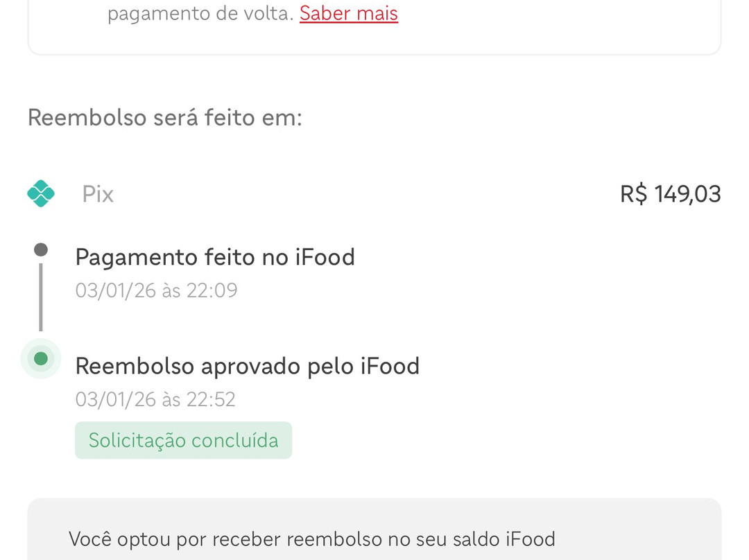
Task: Tap the grey dot for the payment step
Action: (x=41, y=250)
